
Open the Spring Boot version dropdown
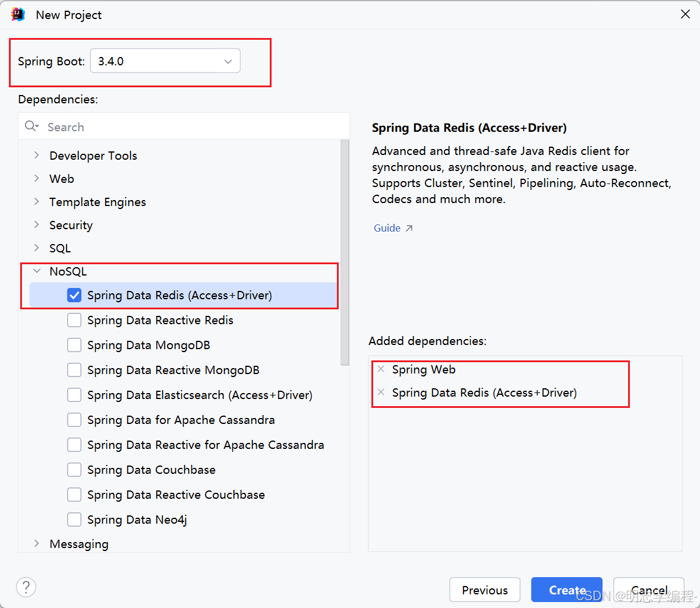click(x=165, y=61)
